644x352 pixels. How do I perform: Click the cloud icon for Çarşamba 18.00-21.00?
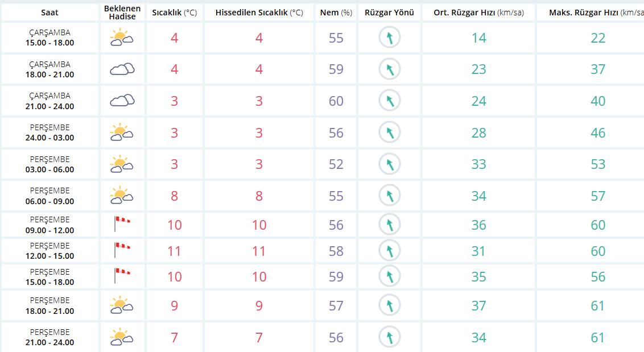tap(122, 69)
